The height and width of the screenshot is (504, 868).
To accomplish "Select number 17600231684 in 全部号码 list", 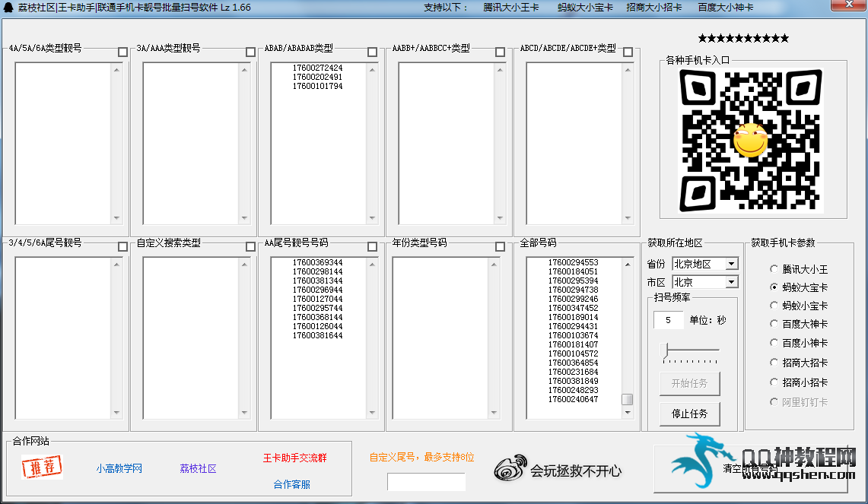I will pyautogui.click(x=574, y=372).
